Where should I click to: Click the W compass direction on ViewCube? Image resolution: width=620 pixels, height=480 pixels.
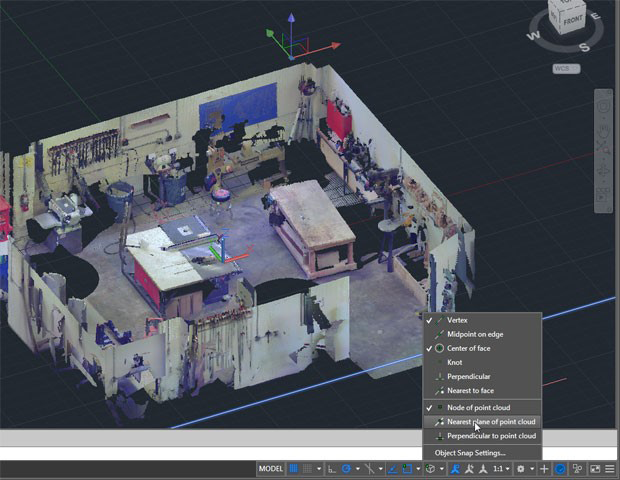click(533, 36)
